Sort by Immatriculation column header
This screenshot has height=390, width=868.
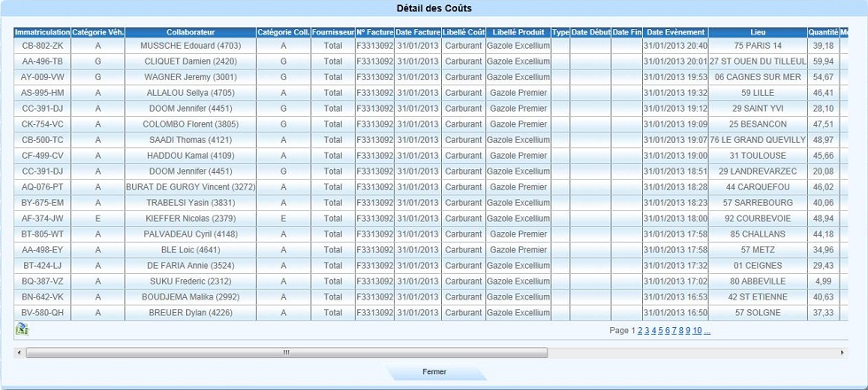tap(42, 33)
